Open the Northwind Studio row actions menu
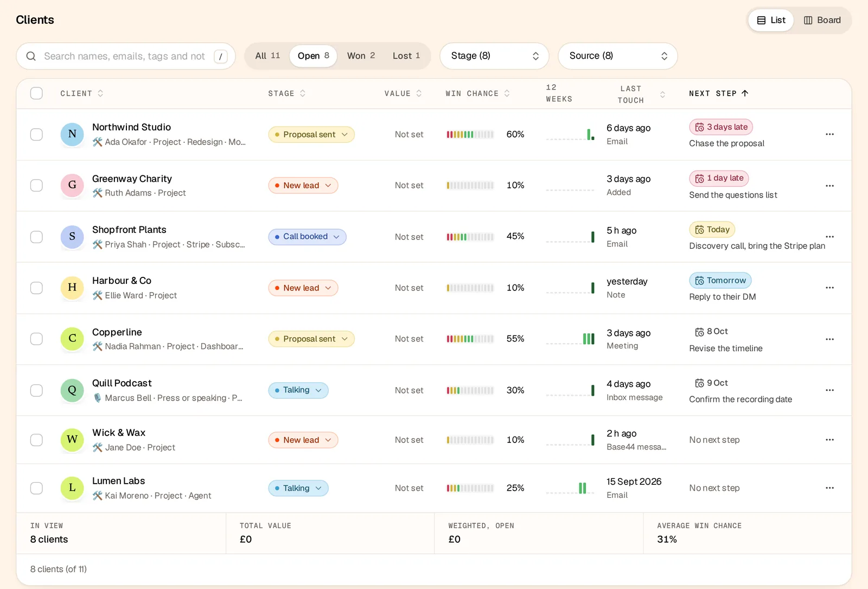868x589 pixels. 829,134
